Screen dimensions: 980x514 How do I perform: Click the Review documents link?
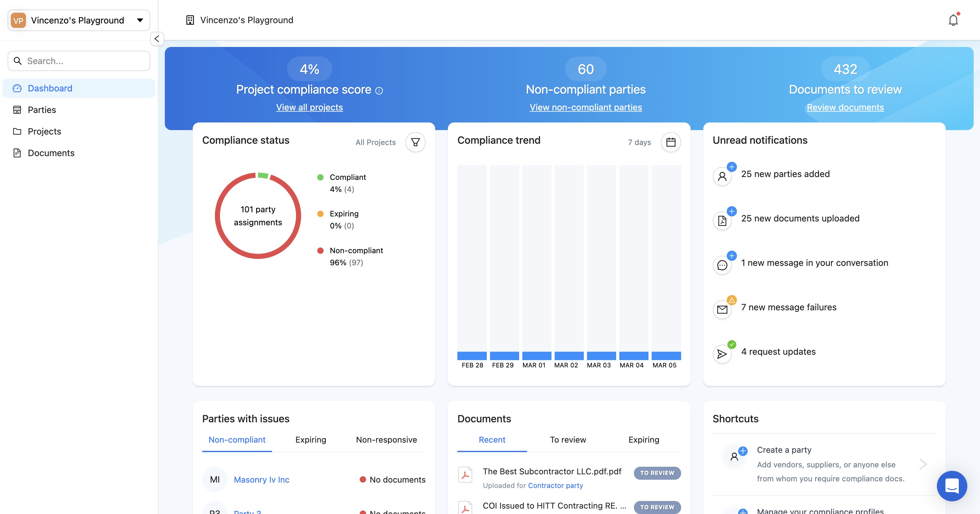pyautogui.click(x=845, y=107)
